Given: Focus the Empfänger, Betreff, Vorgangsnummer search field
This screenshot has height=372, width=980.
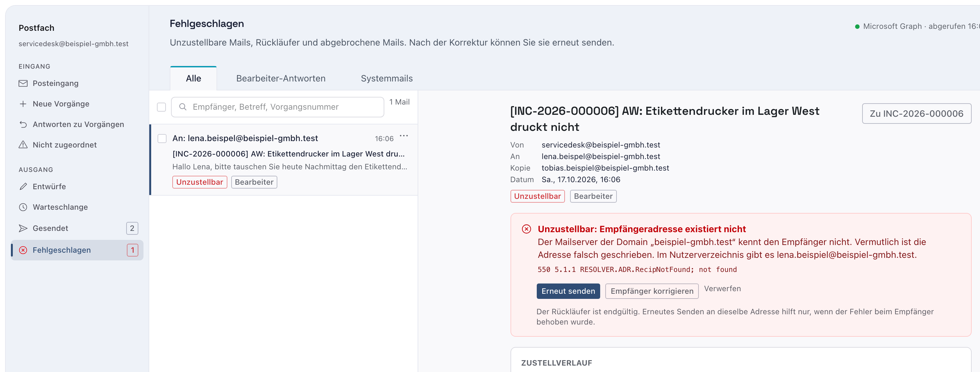Looking at the screenshot, I should click(x=278, y=107).
